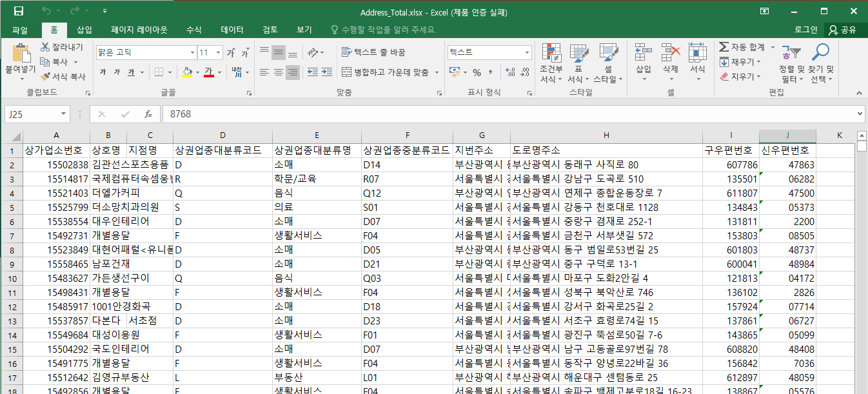The width and height of the screenshot is (868, 394).
Task: Click the font color 가 icon
Action: coord(208,72)
